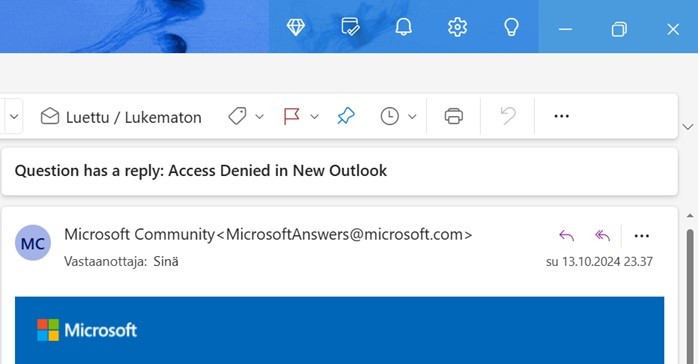Open the Tips lightbulb icon
This screenshot has width=698, height=364.
[x=511, y=28]
